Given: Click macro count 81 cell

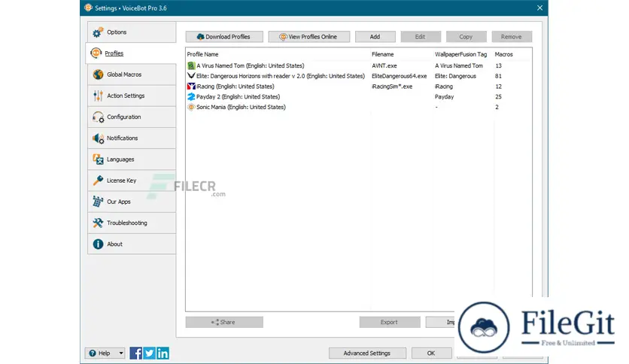Looking at the screenshot, I should (x=498, y=76).
